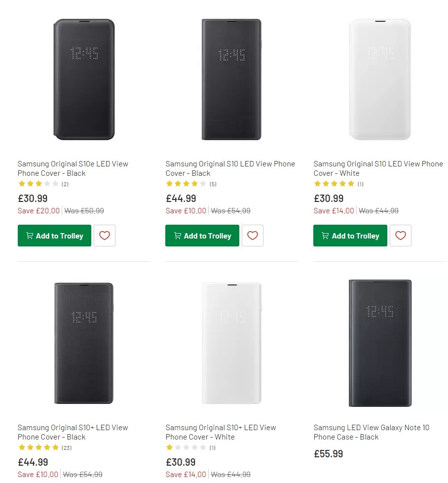Select the single filled star on the S10+ White rating
Viewport: 448px width, 483px height.
[170, 447]
